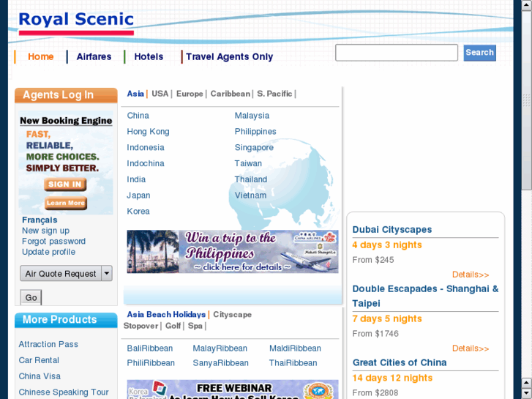Viewport: 532px width, 399px height.
Task: Open the Thailand destination link
Action: coord(251,179)
